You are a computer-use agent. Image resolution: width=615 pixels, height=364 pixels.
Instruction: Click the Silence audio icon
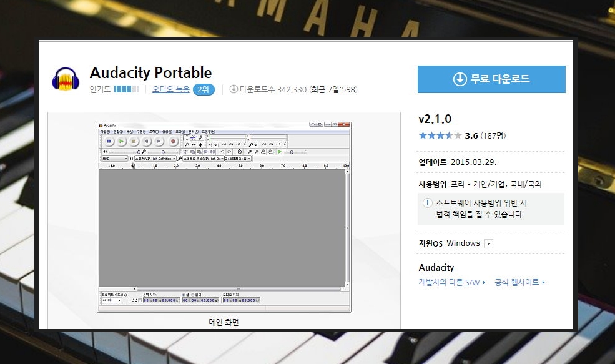tap(212, 152)
